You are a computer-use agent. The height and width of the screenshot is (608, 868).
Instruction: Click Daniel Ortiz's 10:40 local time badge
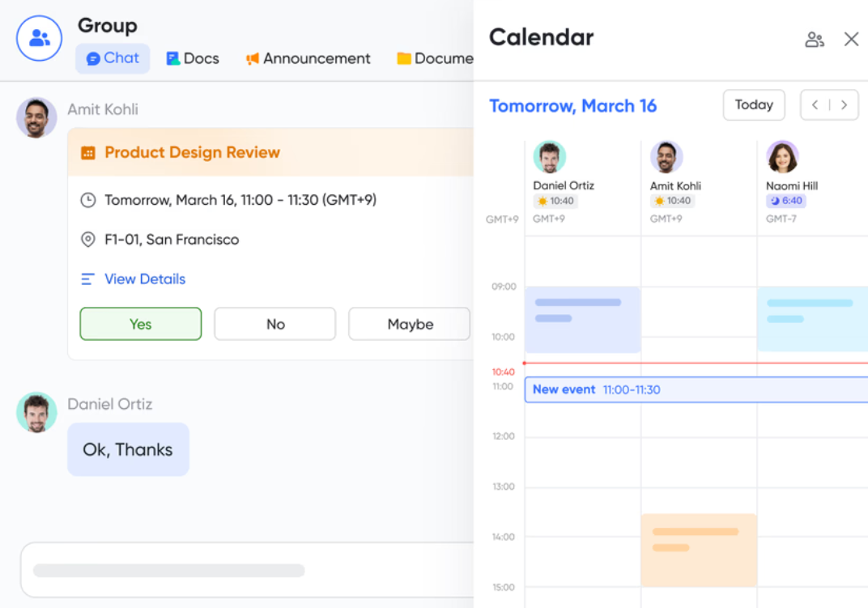(x=555, y=201)
